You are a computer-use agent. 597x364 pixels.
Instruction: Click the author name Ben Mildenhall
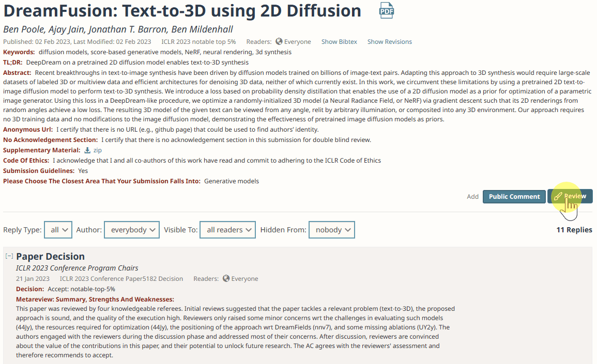[x=202, y=29]
